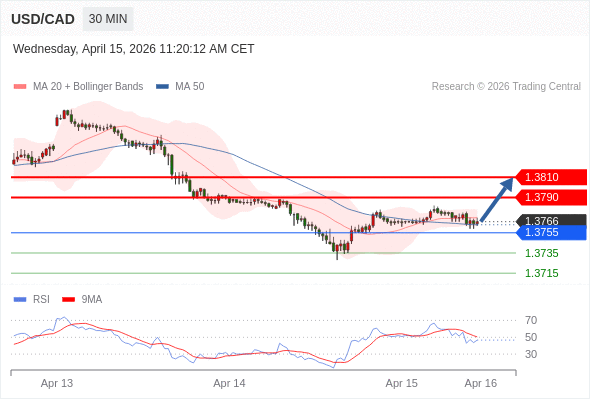Click the blue upward forecast arrow
The height and width of the screenshot is (400, 590).
coord(497,199)
